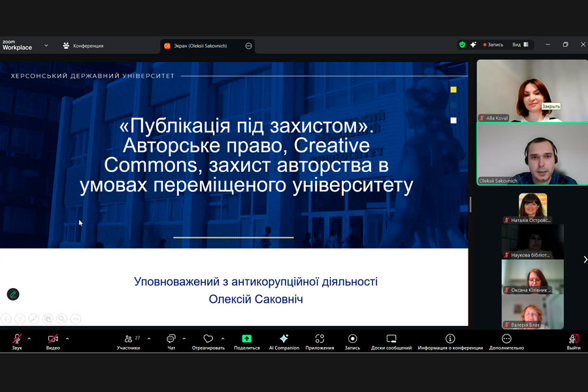Select Alla Koval video tile
The height and width of the screenshot is (392, 588).
532,90
